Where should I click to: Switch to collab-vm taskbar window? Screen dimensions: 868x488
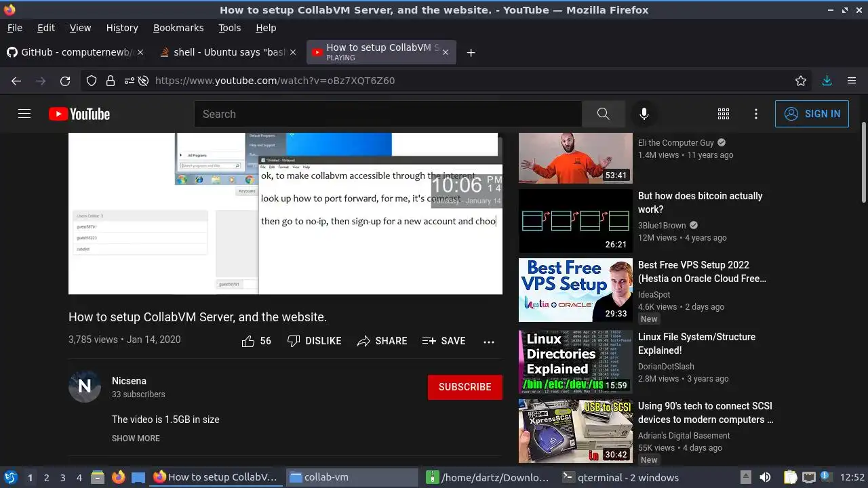tap(353, 477)
